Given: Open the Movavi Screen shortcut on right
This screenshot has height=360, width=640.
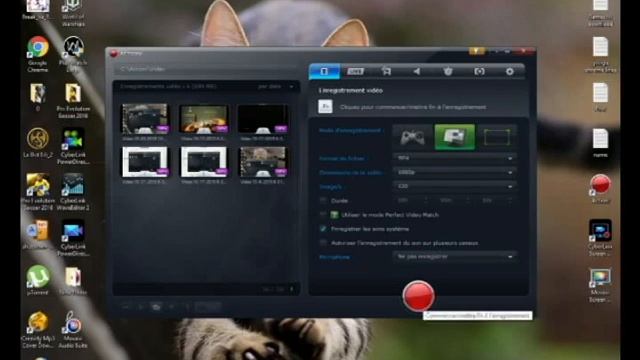Looking at the screenshot, I should click(600, 285).
